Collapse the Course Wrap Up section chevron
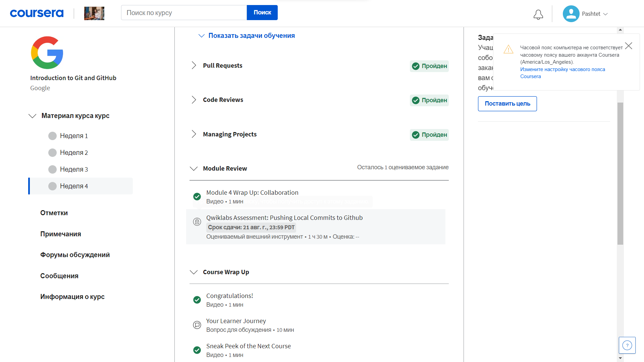Image resolution: width=644 pixels, height=362 pixels. [194, 272]
